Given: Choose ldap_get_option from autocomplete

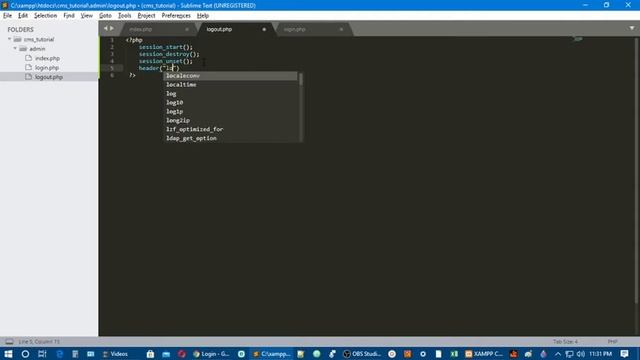Looking at the screenshot, I should pos(231,138).
